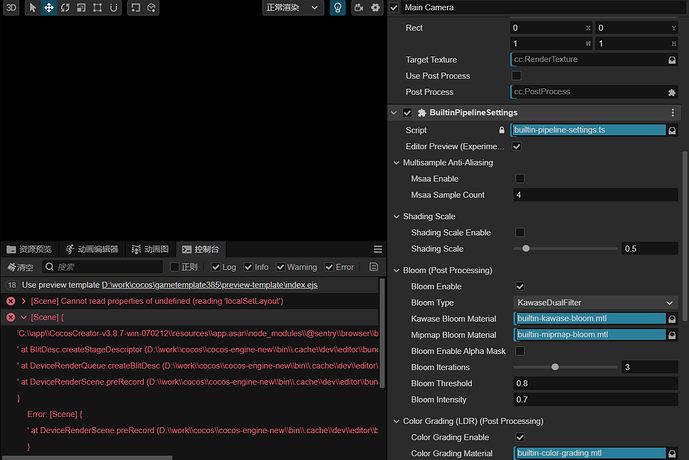Switch to the 资源预览 tab

point(29,249)
